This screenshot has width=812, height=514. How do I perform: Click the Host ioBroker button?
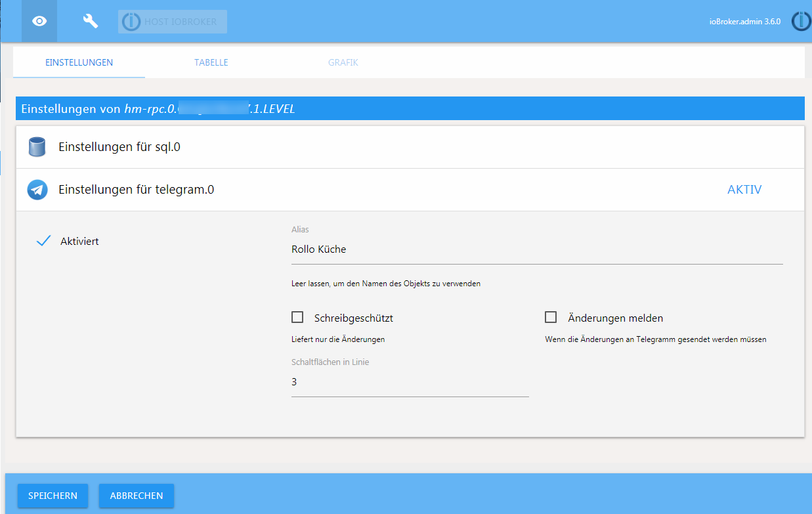[x=173, y=22]
